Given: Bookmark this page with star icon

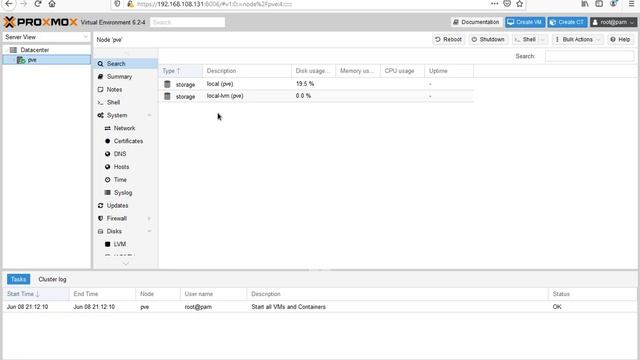Looking at the screenshot, I should [x=520, y=4].
